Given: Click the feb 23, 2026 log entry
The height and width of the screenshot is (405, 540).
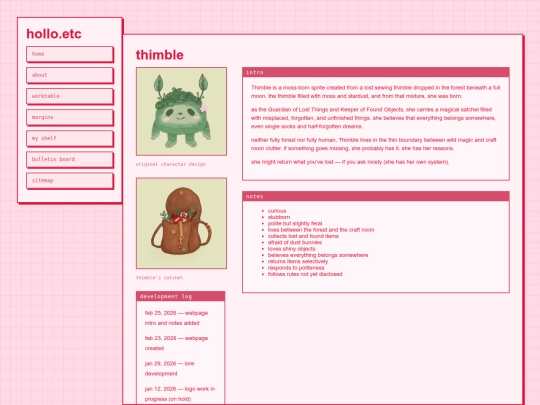Looking at the screenshot, I should tap(176, 343).
